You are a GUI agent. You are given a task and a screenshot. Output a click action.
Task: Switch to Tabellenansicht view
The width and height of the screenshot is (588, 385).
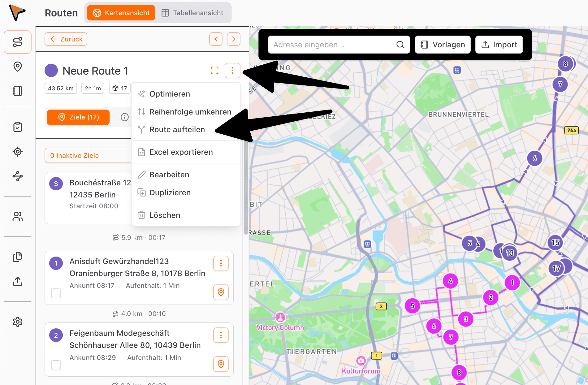pyautogui.click(x=192, y=13)
